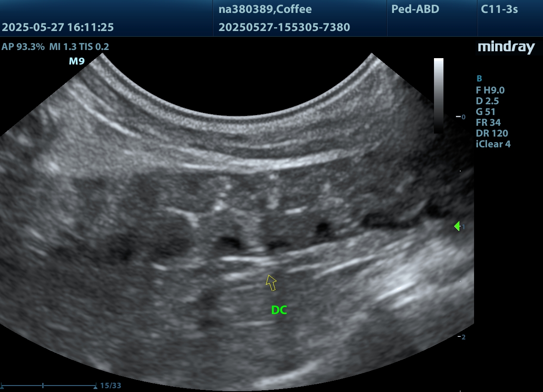Select the green DC annotation label
Screen dimensions: 543x392
(279, 310)
